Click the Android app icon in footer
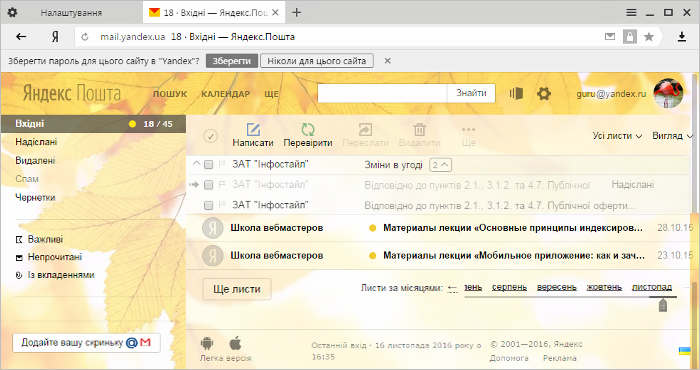Viewport: 700px width, 370px height. 207,343
